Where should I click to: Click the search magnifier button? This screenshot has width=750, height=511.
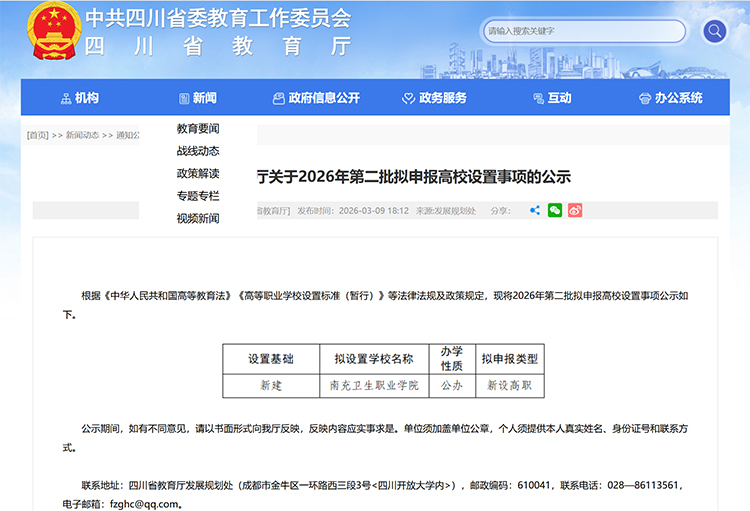click(714, 31)
